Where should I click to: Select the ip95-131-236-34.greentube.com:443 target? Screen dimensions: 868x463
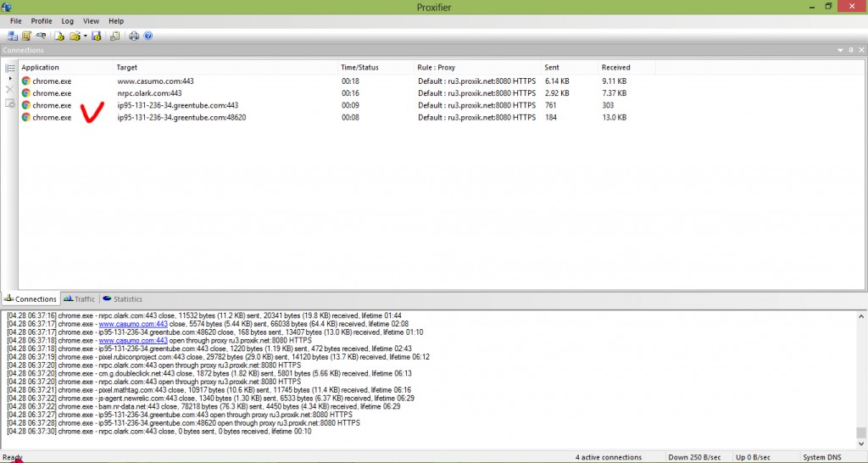coord(178,105)
